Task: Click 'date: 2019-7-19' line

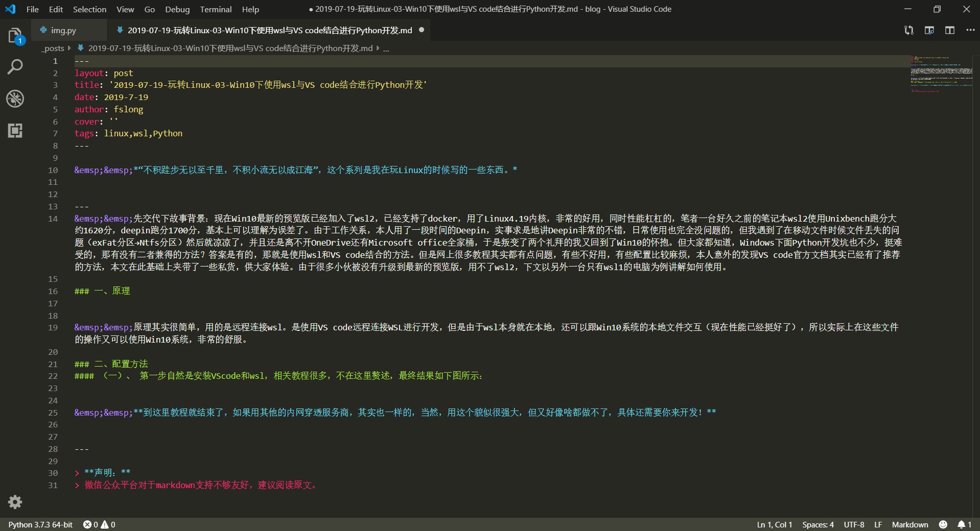Action: click(x=111, y=97)
